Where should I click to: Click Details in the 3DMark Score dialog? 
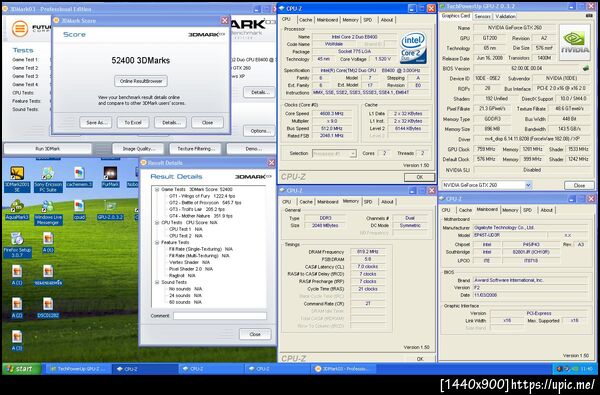click(170, 123)
